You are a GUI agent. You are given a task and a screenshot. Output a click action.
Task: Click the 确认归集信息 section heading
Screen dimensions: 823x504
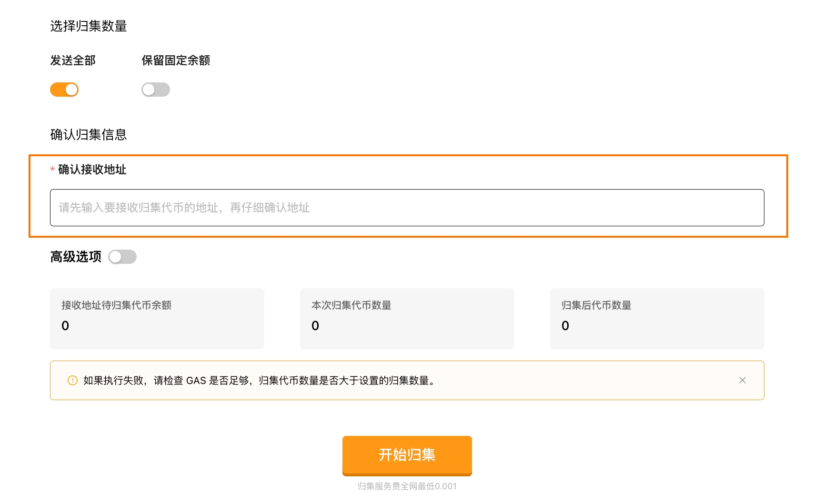pos(89,135)
